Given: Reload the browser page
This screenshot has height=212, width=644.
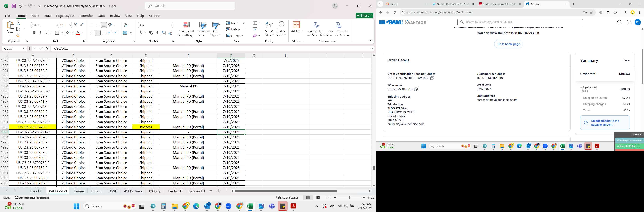Looking at the screenshot, I should pos(395,13).
